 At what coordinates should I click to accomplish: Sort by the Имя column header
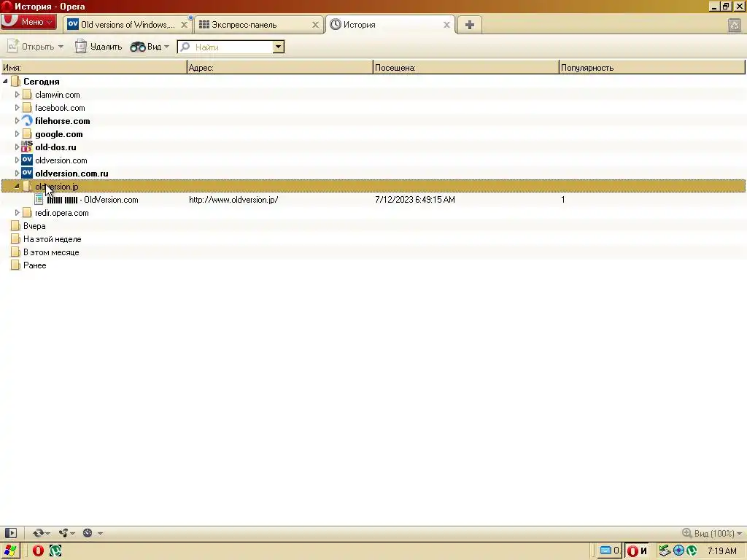[x=94, y=68]
